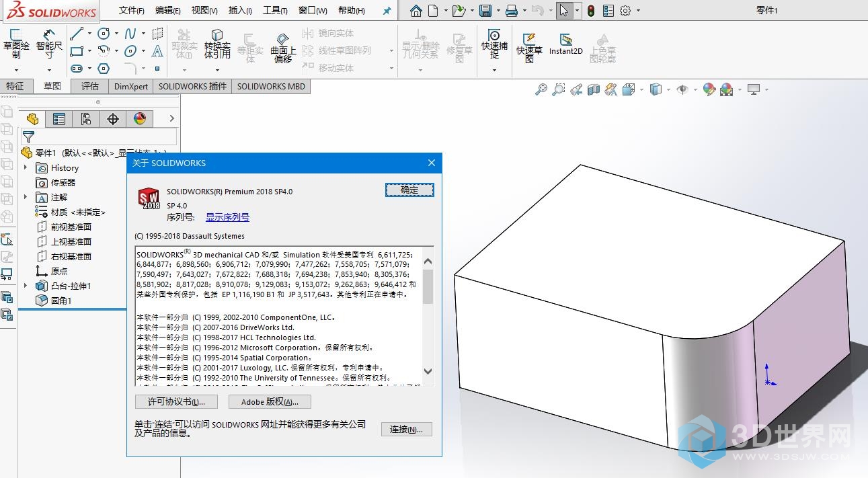Viewport: 868px width, 478px height.
Task: Expand the History tree node
Action: click(x=26, y=167)
